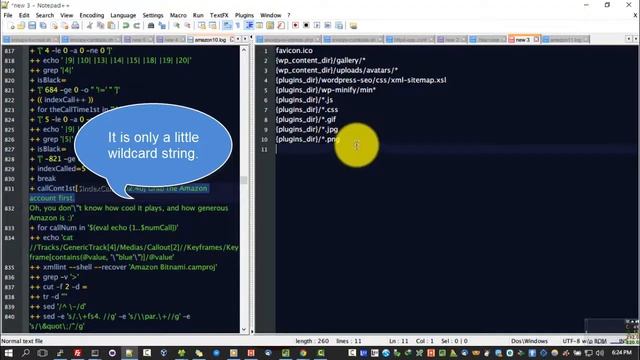Click the xml-sitemap.xsl line
Image resolution: width=640 pixels, height=360 pixels.
tap(361, 80)
